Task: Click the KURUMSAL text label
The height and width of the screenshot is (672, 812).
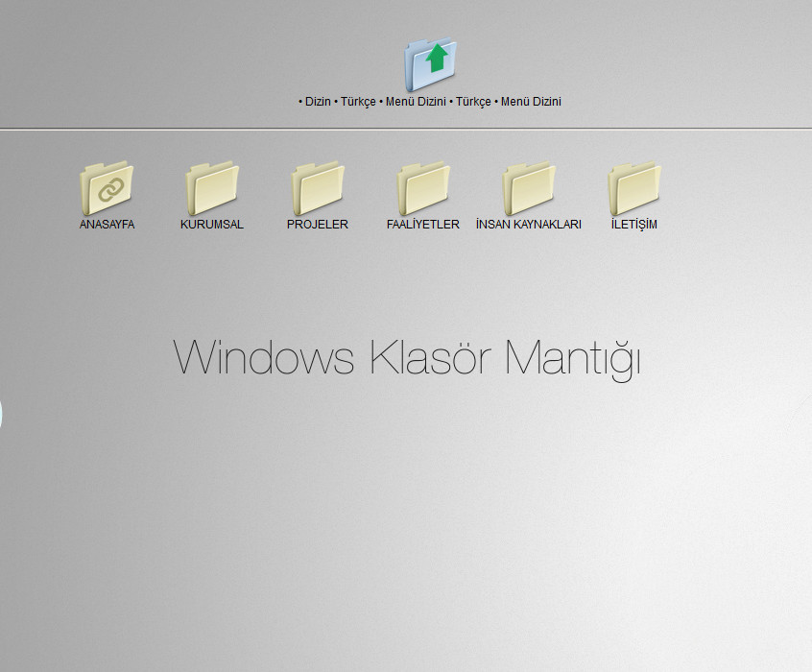Action: pos(212,225)
